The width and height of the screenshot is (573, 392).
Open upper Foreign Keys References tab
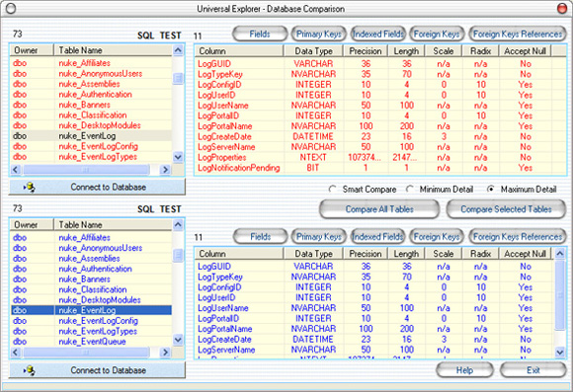point(518,34)
